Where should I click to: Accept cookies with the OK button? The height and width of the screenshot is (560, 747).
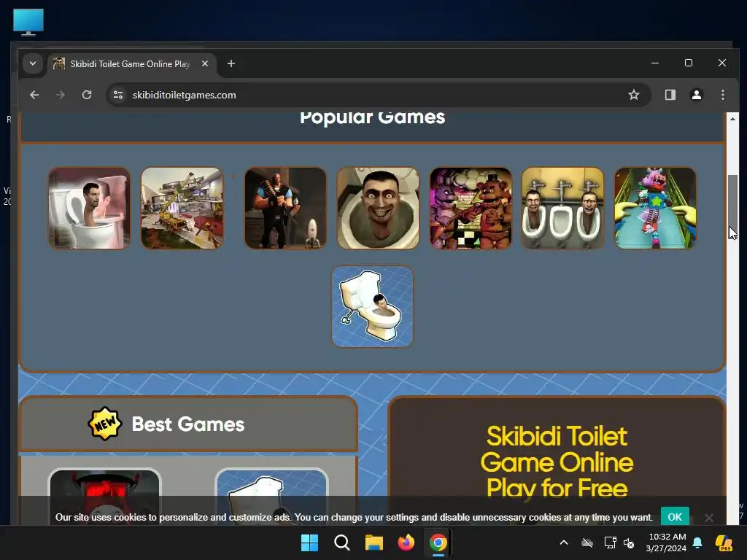point(675,517)
